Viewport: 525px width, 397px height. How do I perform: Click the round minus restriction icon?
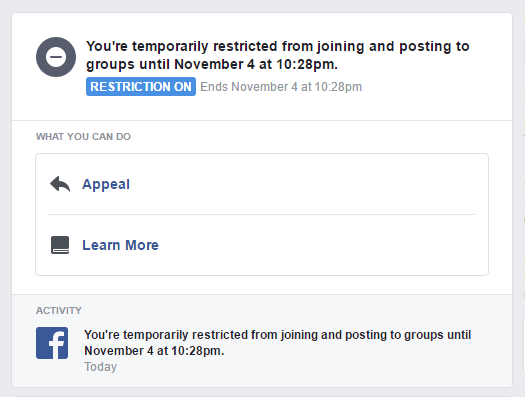(x=56, y=57)
